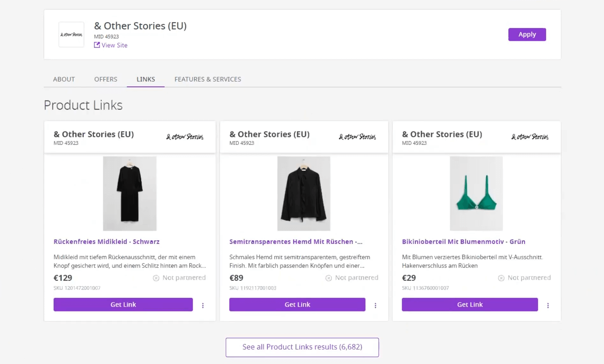Image resolution: width=604 pixels, height=364 pixels.
Task: Click brand logo on Bikinioberteil card
Action: (530, 137)
